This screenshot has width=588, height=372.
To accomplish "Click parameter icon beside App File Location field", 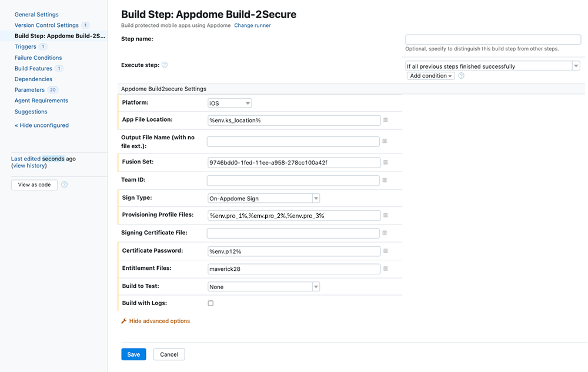I will click(x=386, y=120).
